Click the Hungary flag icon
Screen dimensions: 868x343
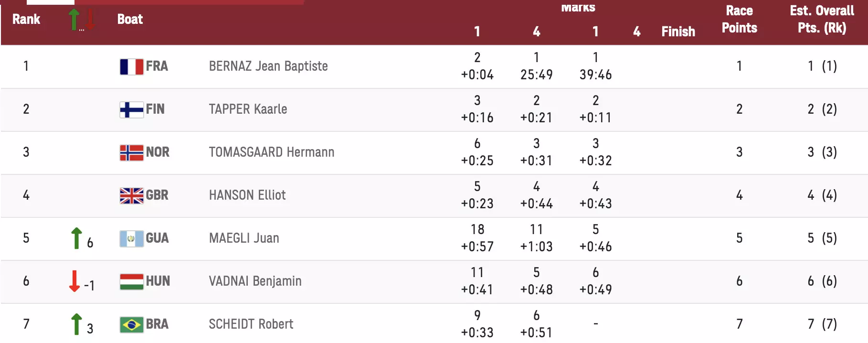(131, 281)
